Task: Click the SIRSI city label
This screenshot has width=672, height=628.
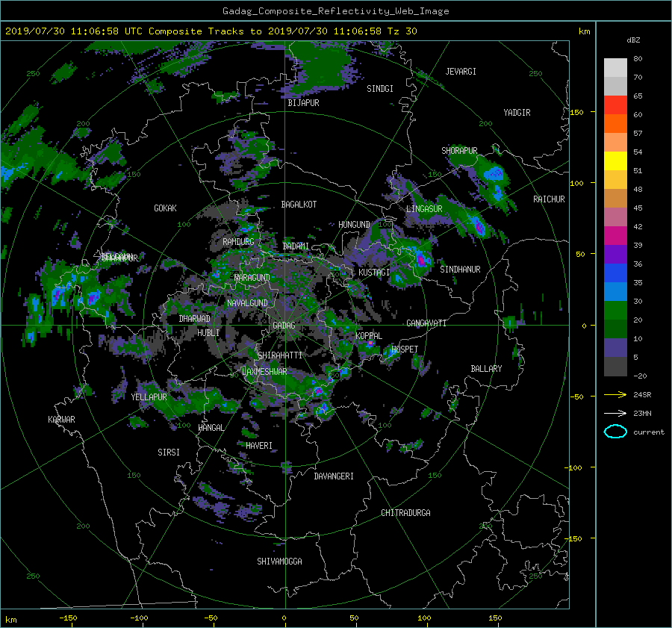Action: coord(169,453)
